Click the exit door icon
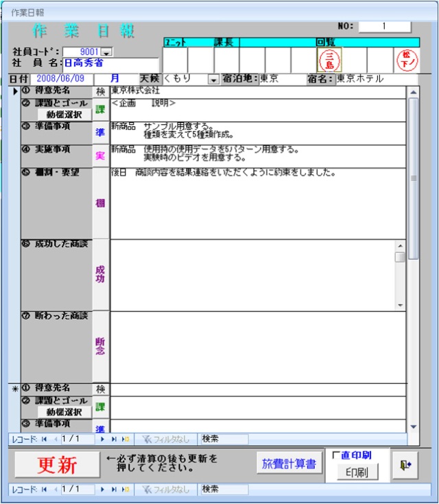439x504 pixels. (x=404, y=465)
